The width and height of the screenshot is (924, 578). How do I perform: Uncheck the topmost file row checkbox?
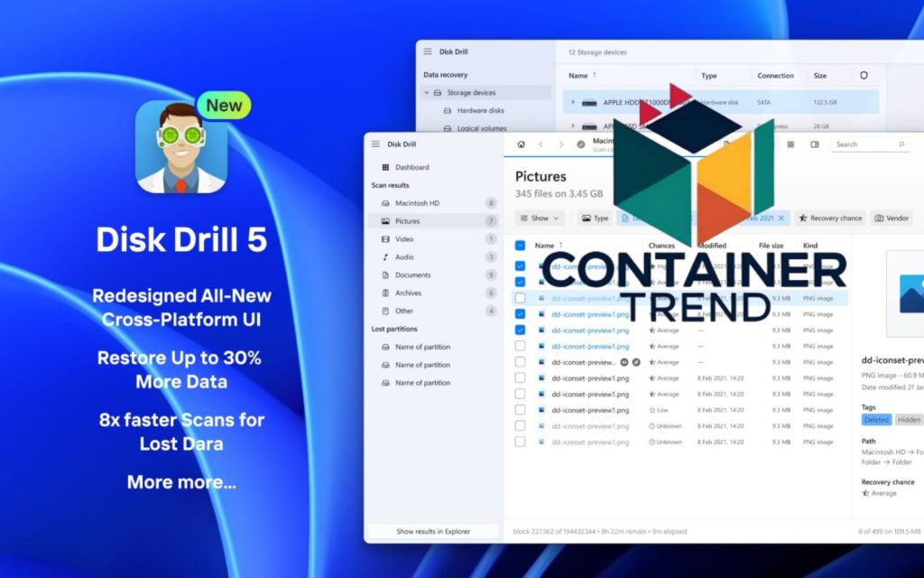click(521, 266)
